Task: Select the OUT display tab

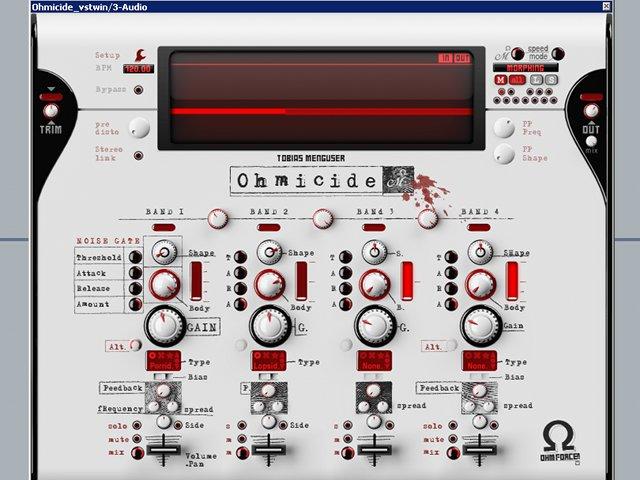Action: pyautogui.click(x=462, y=58)
